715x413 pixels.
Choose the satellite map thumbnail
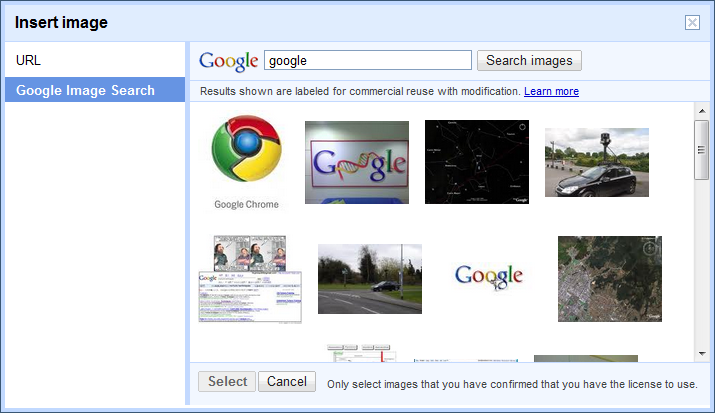point(610,279)
